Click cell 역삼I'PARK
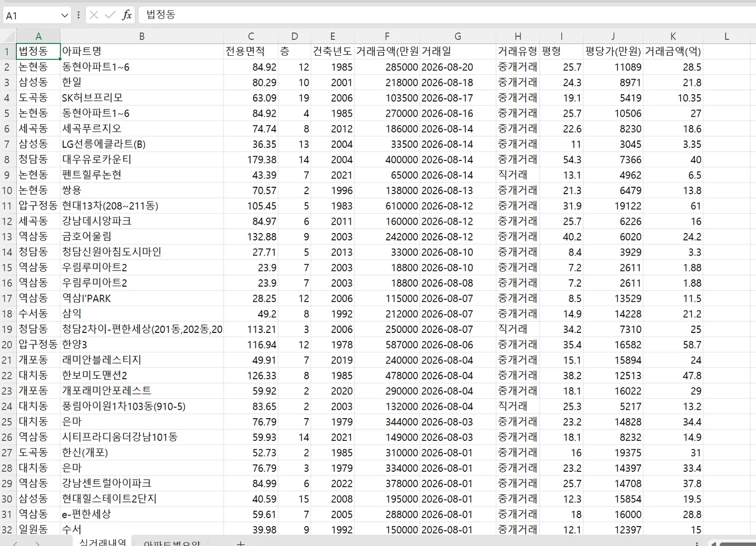The image size is (756, 546). (x=142, y=298)
